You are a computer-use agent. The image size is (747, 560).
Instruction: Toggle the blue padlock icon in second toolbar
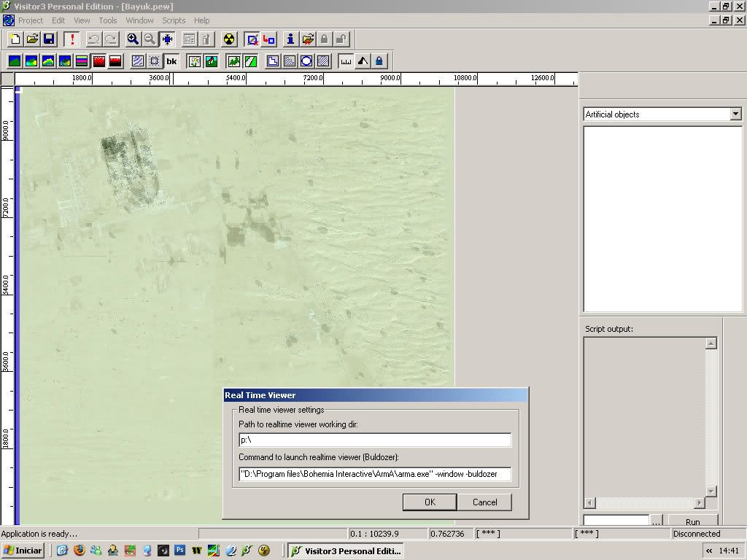pos(379,61)
